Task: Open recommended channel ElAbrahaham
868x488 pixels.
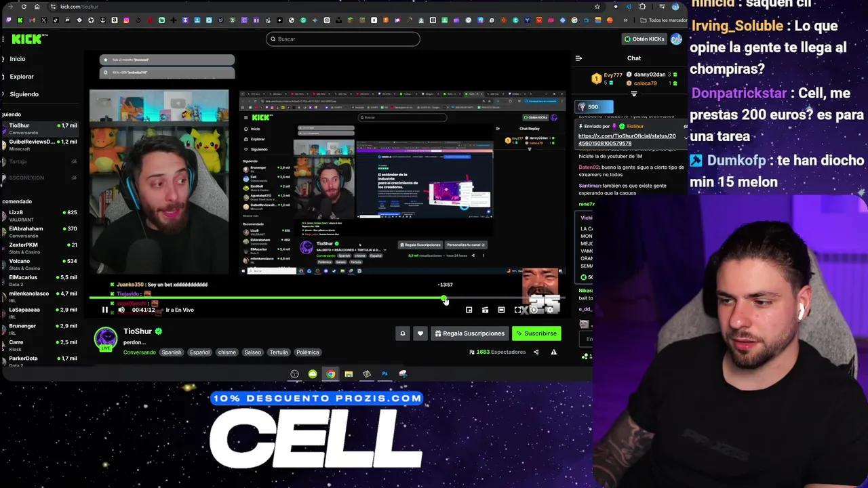Action: 41,232
